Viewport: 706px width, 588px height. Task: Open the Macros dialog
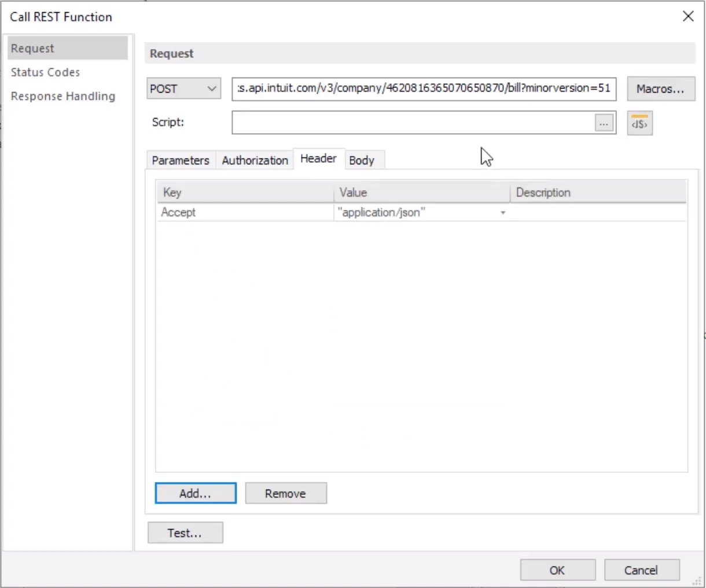click(660, 89)
